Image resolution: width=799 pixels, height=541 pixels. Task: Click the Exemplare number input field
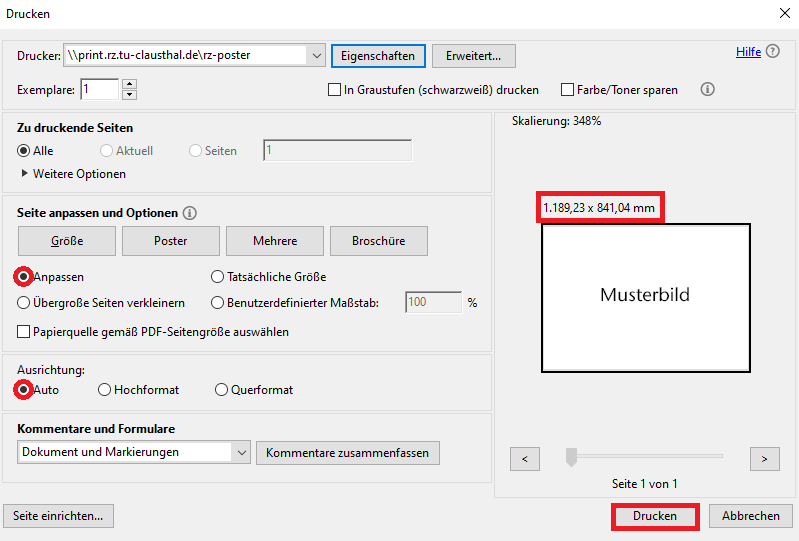[x=99, y=90]
